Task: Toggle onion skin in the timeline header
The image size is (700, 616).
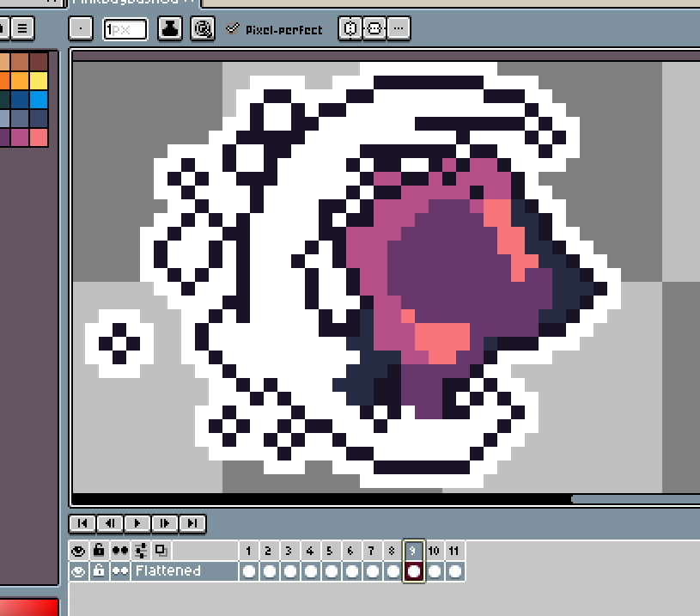Action: pos(161,551)
